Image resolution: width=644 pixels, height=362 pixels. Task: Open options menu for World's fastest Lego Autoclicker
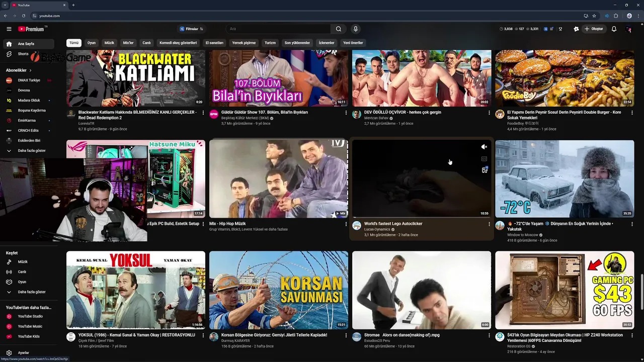pyautogui.click(x=489, y=224)
